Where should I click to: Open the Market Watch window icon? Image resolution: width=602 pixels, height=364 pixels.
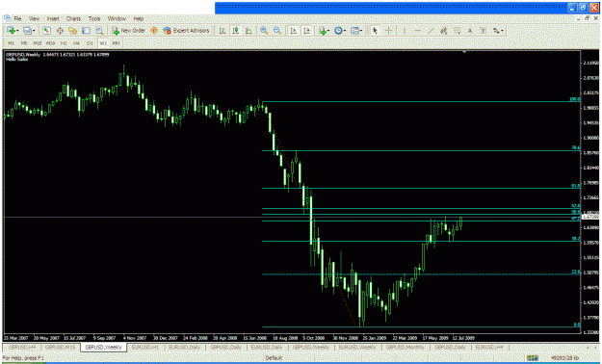[x=46, y=31]
